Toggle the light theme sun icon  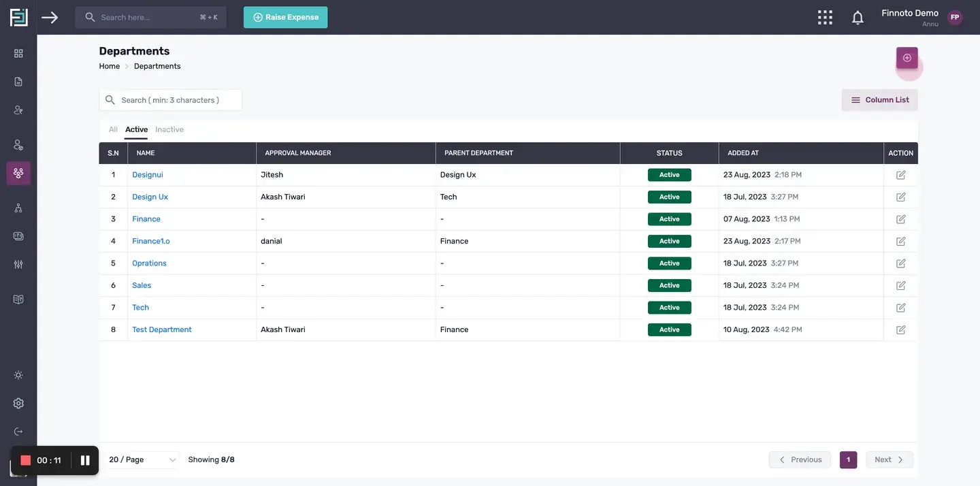pos(18,375)
